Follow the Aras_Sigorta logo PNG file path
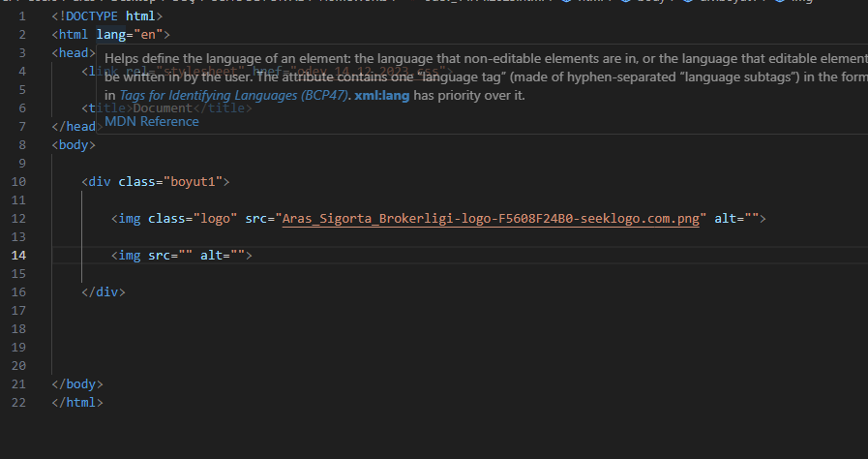Viewport: 868px width, 459px height. tap(490, 219)
